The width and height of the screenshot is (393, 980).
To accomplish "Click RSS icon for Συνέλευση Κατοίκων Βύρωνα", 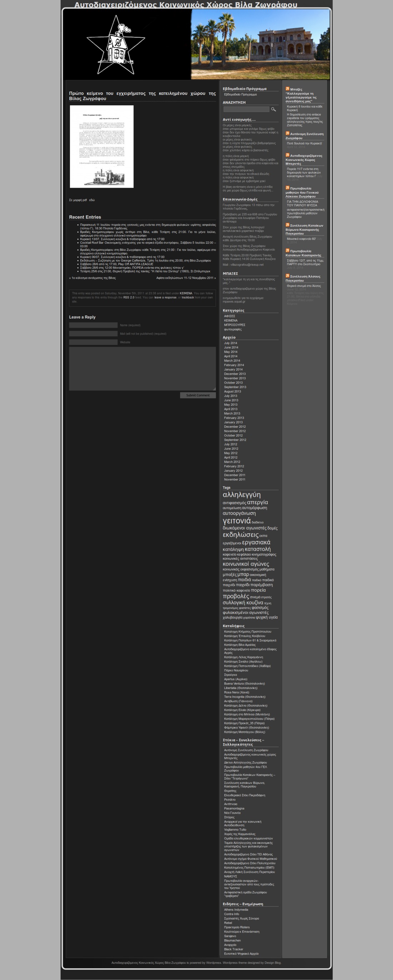I will (x=288, y=225).
